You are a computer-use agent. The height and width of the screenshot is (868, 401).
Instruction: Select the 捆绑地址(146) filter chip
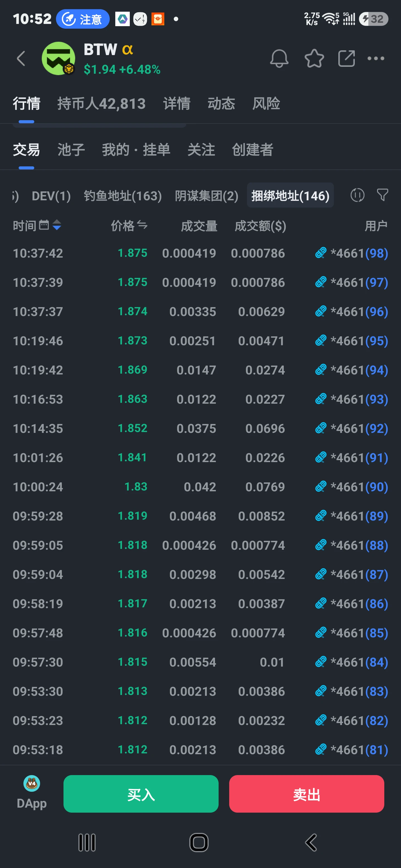pos(290,195)
